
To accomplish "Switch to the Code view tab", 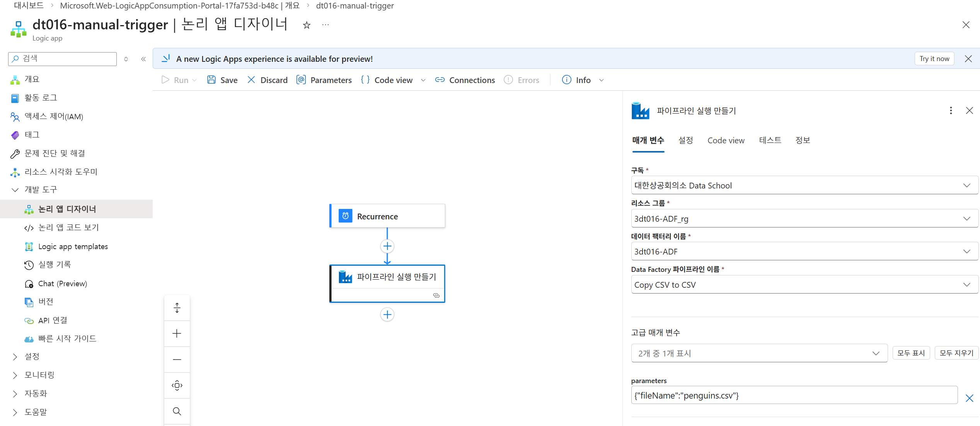I will click(726, 141).
